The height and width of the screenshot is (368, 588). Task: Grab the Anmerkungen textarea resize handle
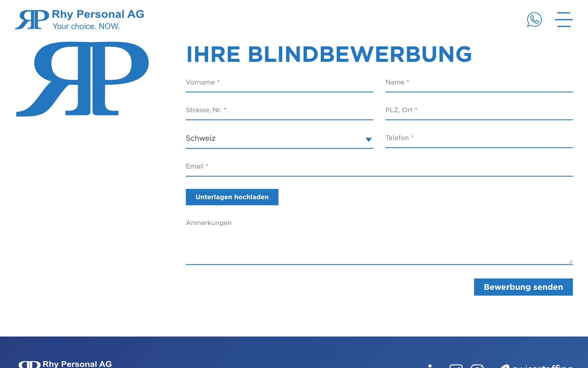tap(570, 262)
